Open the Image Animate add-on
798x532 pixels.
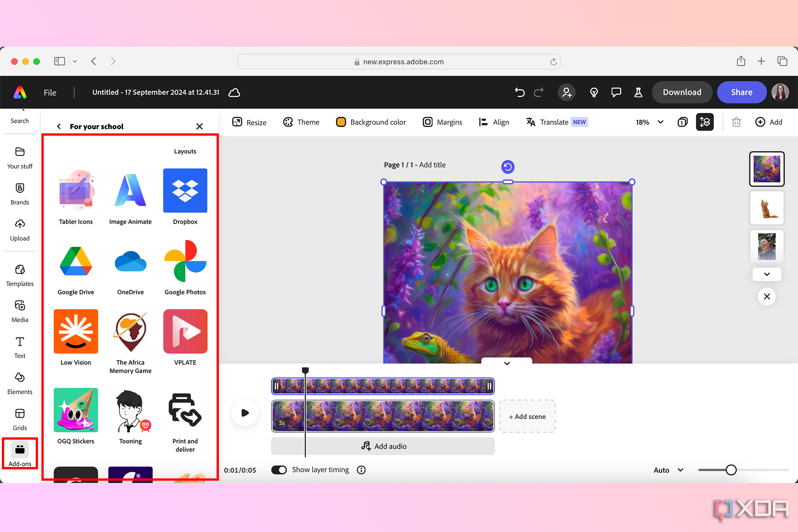(130, 197)
